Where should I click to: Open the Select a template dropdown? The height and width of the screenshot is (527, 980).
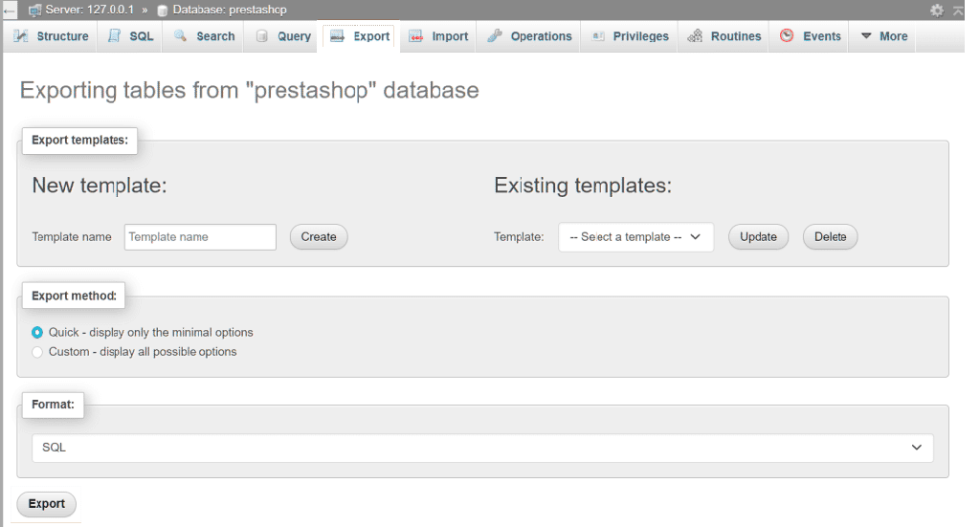pyautogui.click(x=635, y=237)
